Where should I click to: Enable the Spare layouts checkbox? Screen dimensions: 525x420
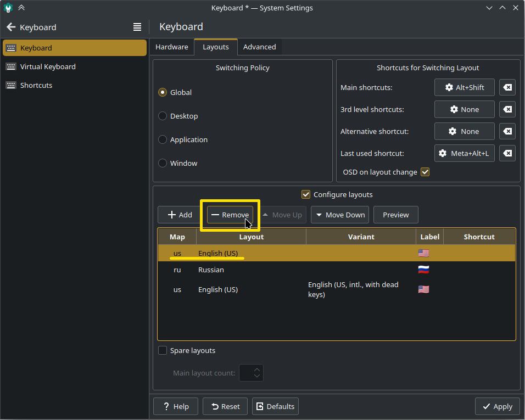tap(163, 350)
